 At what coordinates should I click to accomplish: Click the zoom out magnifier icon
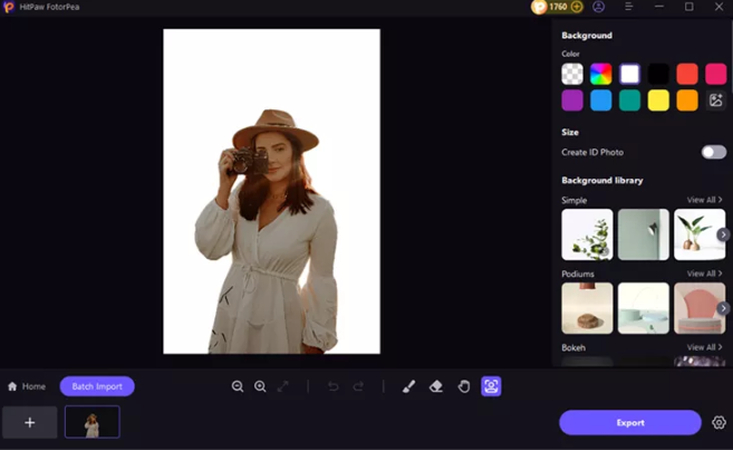[x=237, y=386]
